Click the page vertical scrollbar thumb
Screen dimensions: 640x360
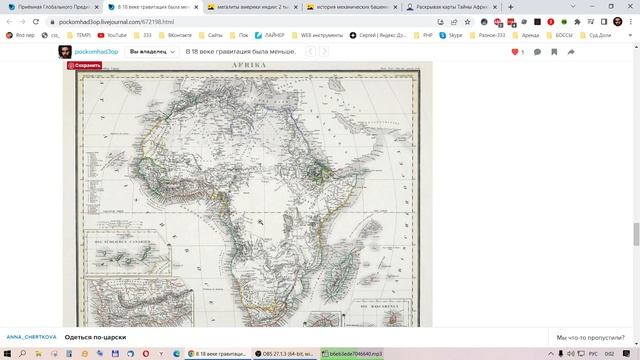pyautogui.click(x=636, y=234)
